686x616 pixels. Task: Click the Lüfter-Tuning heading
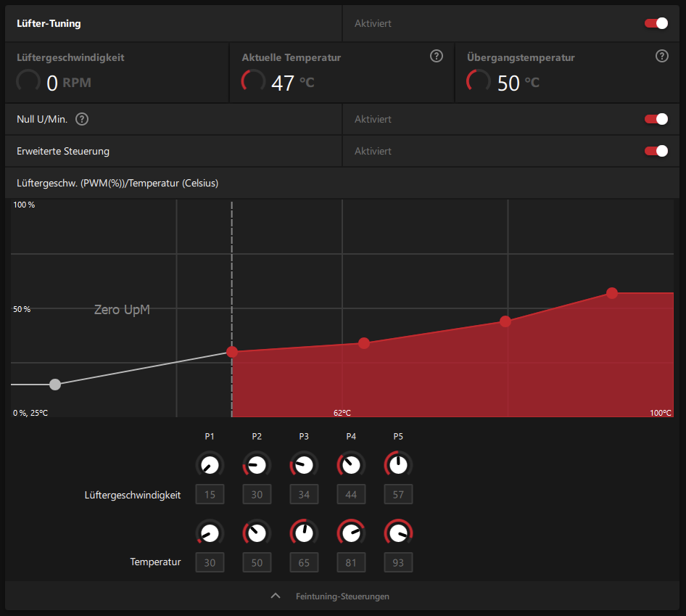tap(49, 23)
